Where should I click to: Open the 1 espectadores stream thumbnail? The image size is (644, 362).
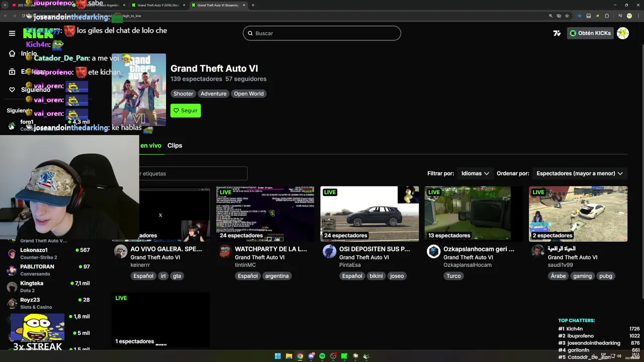161,320
